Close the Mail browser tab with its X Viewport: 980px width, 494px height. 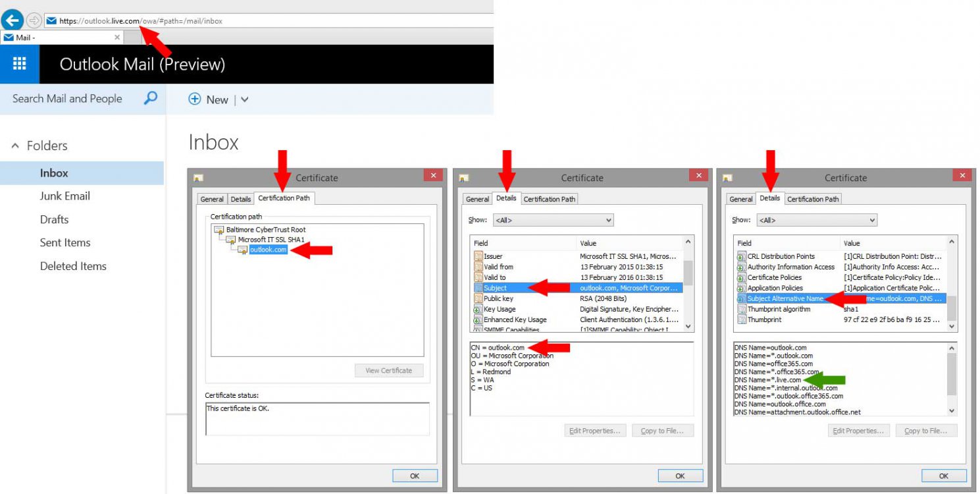(x=117, y=38)
